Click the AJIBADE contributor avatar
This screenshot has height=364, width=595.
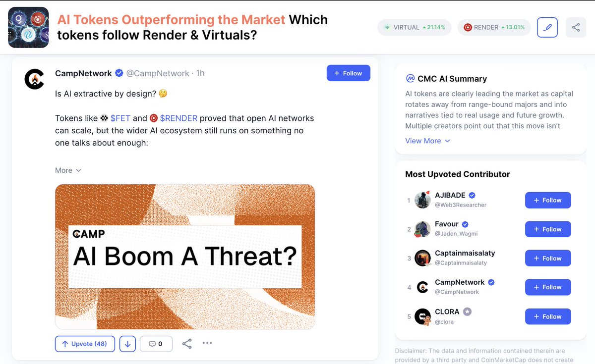(422, 200)
